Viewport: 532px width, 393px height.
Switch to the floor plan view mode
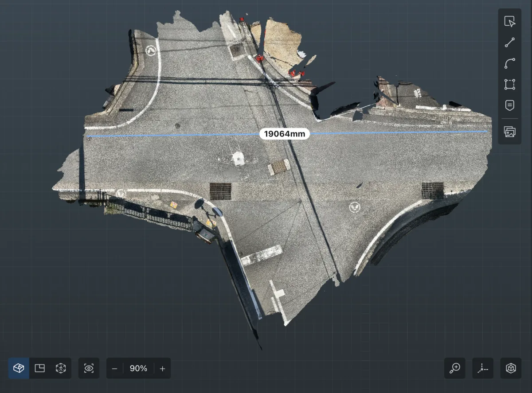click(x=40, y=368)
